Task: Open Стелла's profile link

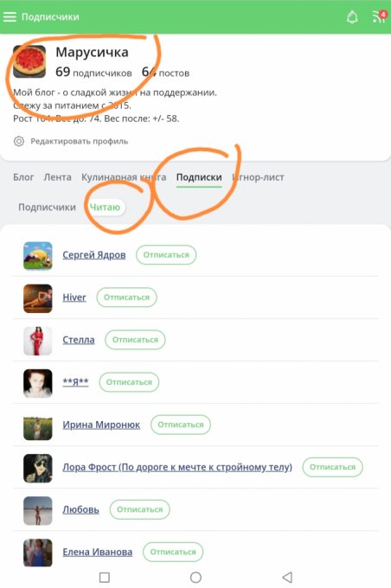Action: pos(79,340)
